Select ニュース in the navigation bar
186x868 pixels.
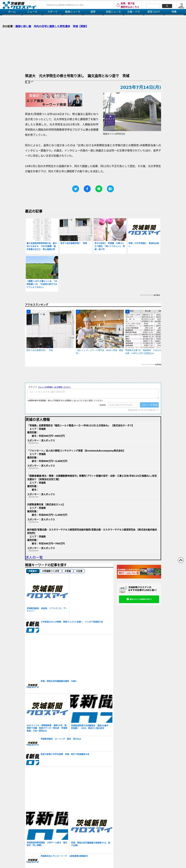[32, 12]
